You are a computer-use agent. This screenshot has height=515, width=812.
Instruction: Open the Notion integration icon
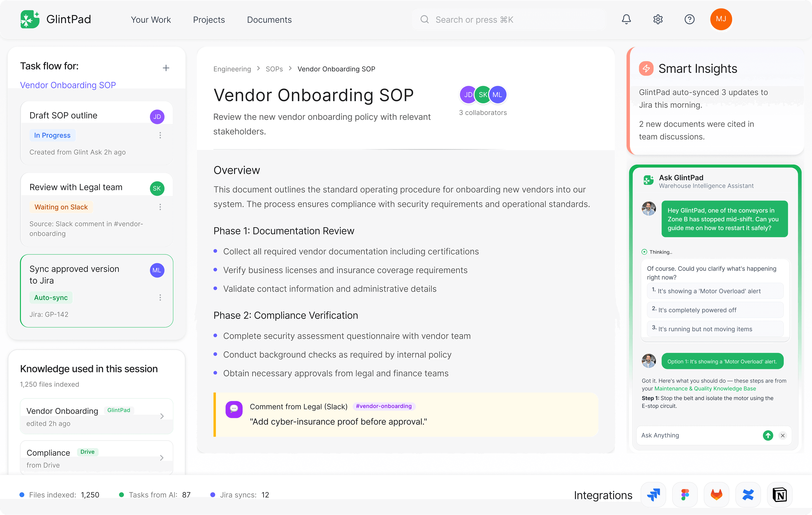tap(780, 495)
